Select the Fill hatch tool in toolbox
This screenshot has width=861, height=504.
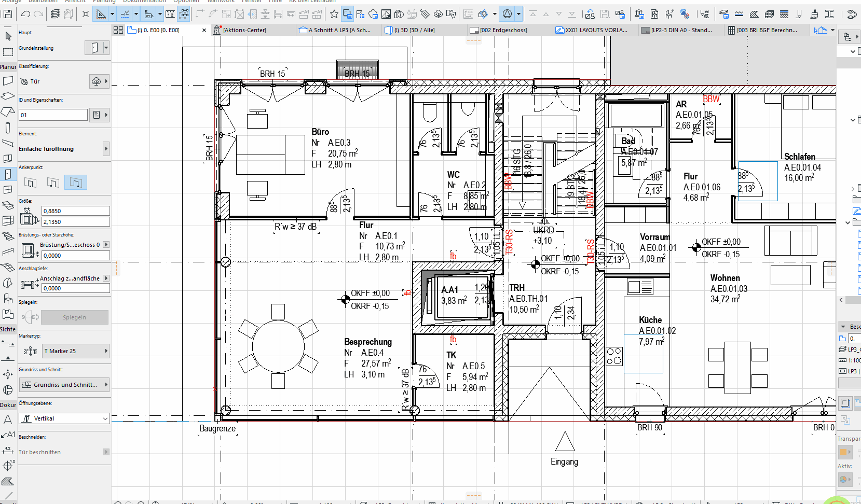[8, 482]
